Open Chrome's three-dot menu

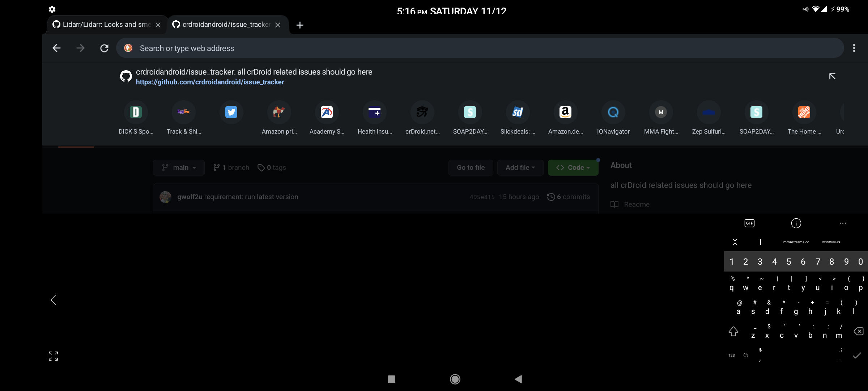click(x=854, y=48)
